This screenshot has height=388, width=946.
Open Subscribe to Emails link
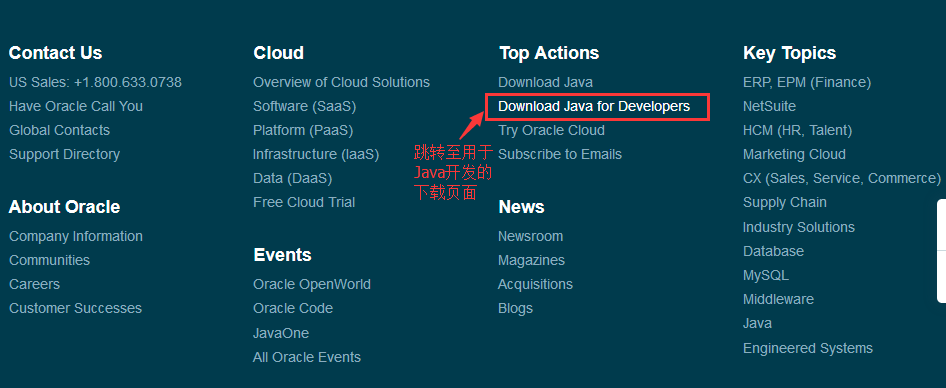click(560, 154)
